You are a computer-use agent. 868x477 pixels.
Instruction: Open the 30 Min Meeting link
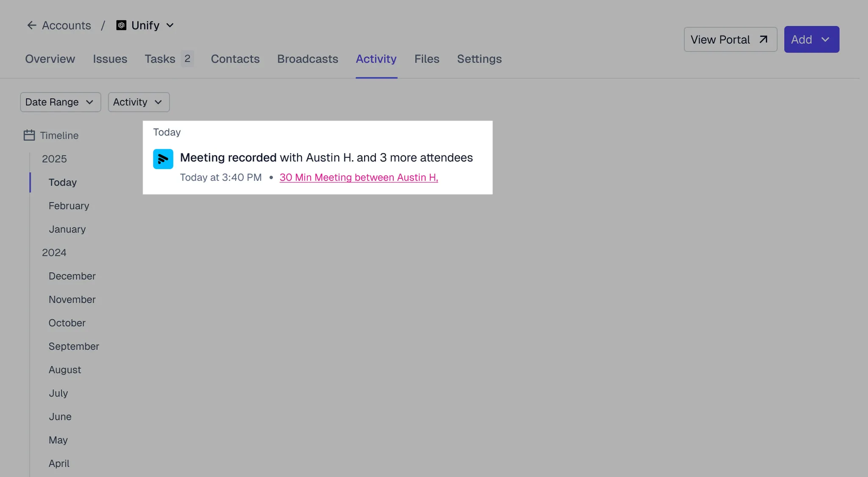tap(359, 177)
